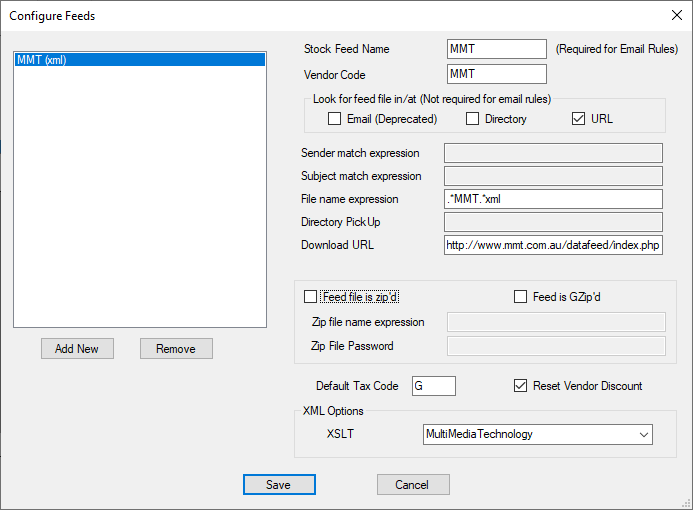Viewport: 693px width, 510px height.
Task: Tick the Directory checkbox
Action: click(x=473, y=119)
